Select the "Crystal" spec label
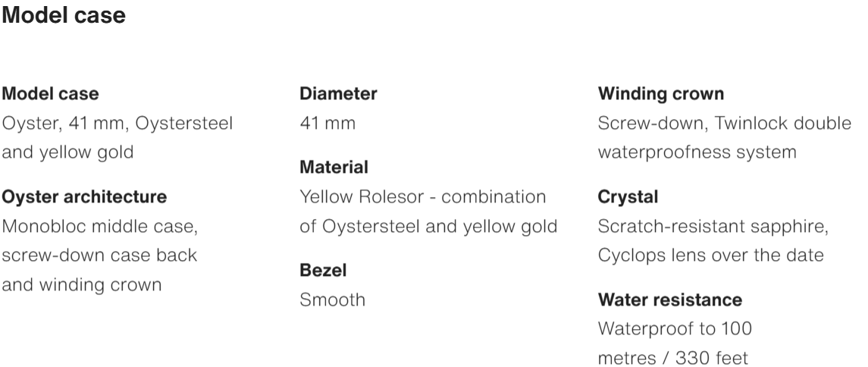 (628, 197)
